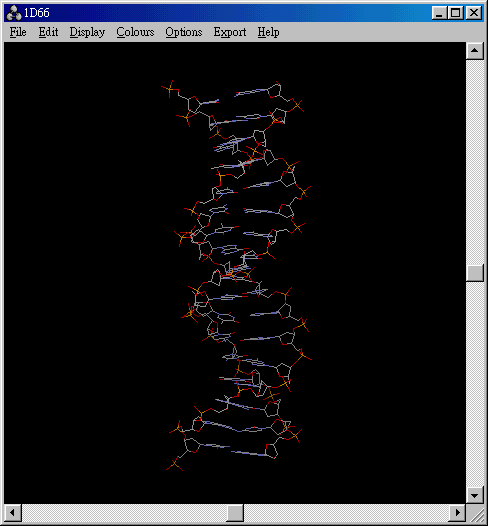Open the Help menu
Image resolution: width=488 pixels, height=526 pixels.
pyautogui.click(x=268, y=32)
